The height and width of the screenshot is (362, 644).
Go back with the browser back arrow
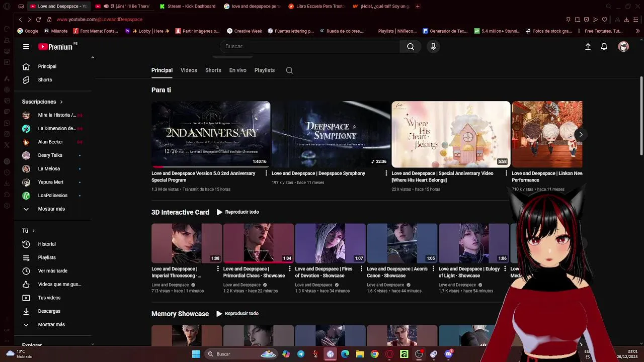(20, 20)
